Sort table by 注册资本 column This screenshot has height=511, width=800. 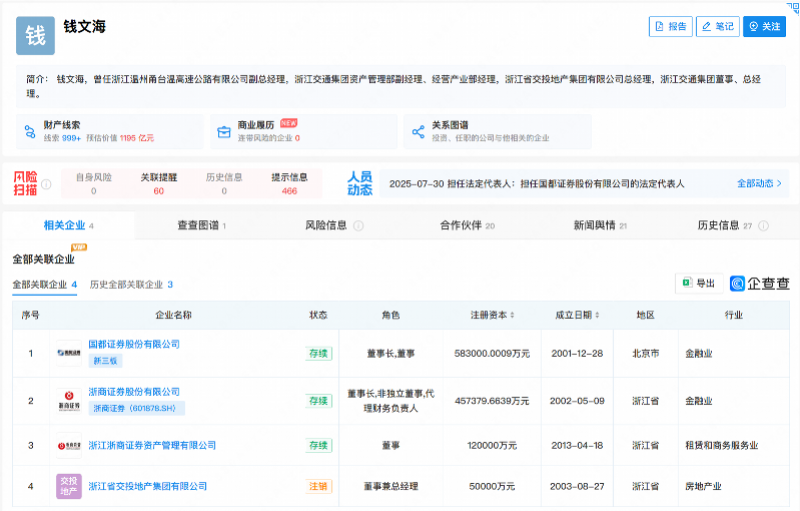(x=513, y=315)
